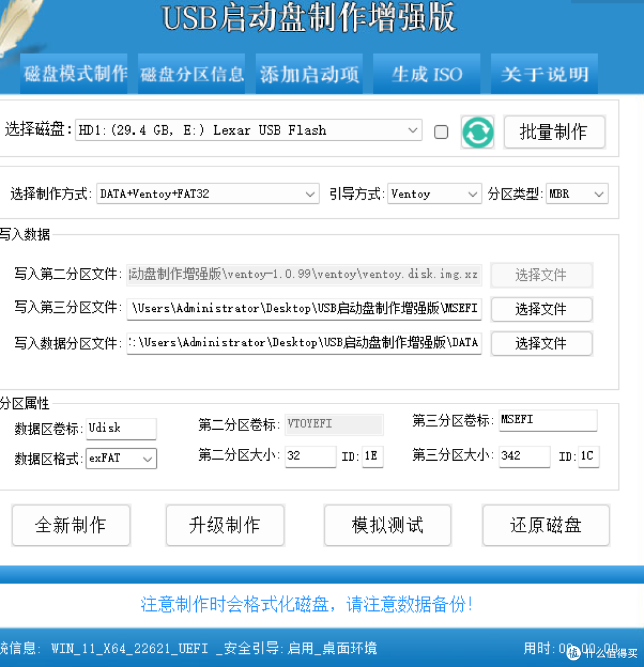Click 选择文件 for 写入数据分区文件

click(x=541, y=343)
